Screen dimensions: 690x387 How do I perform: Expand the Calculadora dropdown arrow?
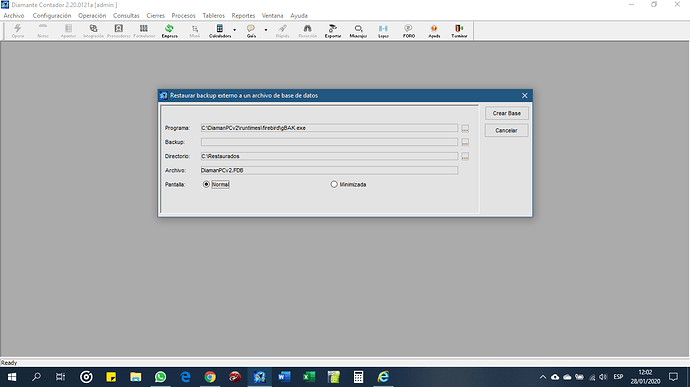click(235, 30)
